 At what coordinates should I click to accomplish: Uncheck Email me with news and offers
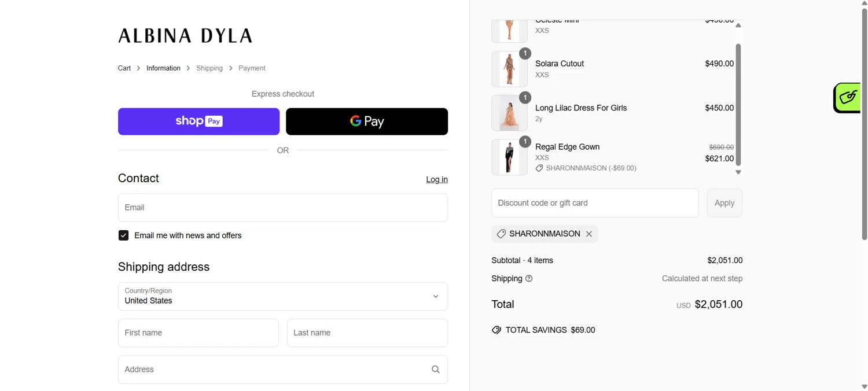click(x=123, y=235)
